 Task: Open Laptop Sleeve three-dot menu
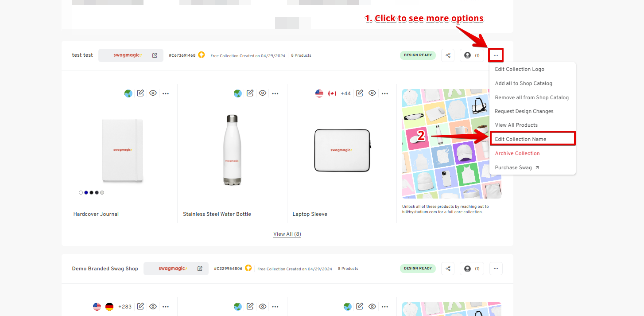click(x=385, y=94)
